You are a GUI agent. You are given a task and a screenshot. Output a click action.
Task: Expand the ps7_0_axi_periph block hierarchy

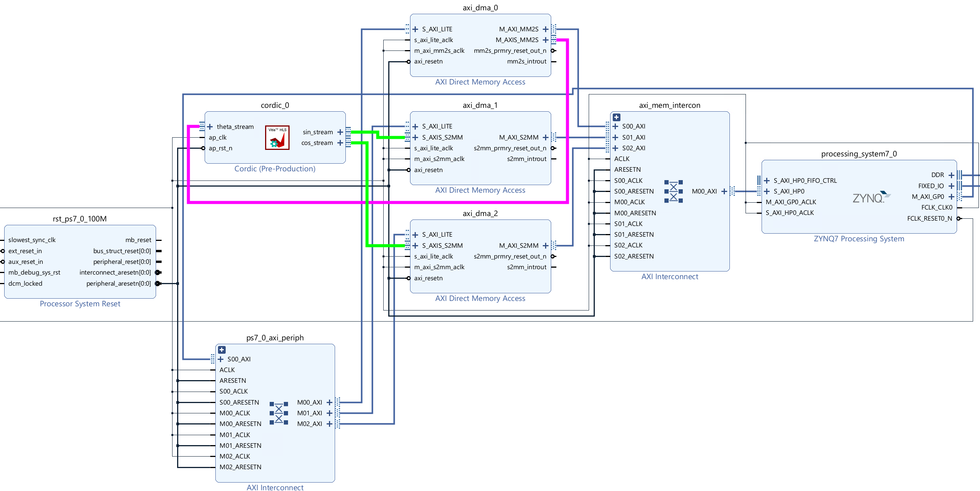(222, 350)
